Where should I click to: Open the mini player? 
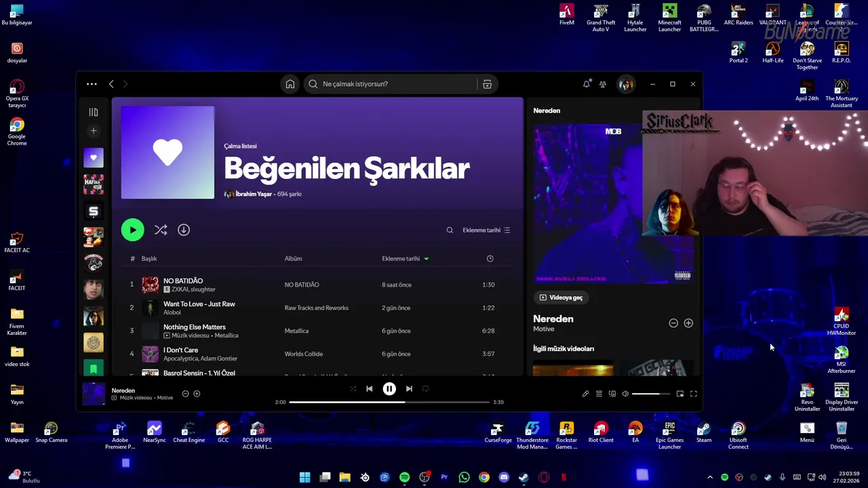(680, 394)
